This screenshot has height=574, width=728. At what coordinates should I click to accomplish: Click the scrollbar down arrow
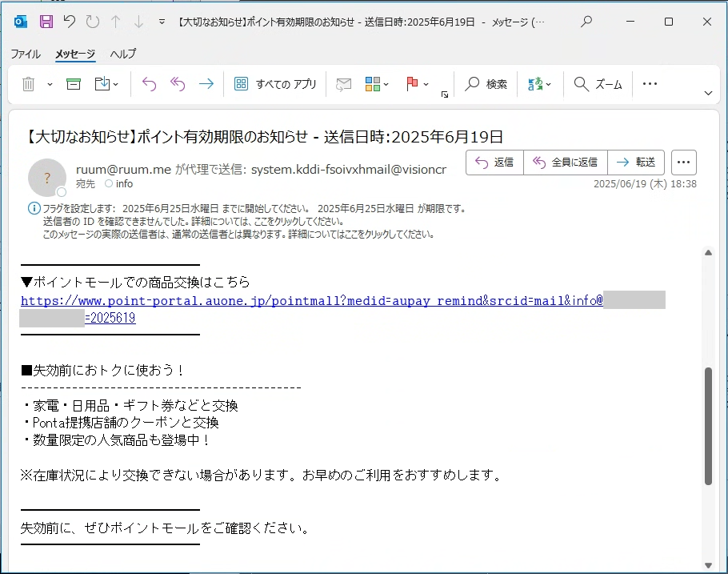(x=708, y=566)
